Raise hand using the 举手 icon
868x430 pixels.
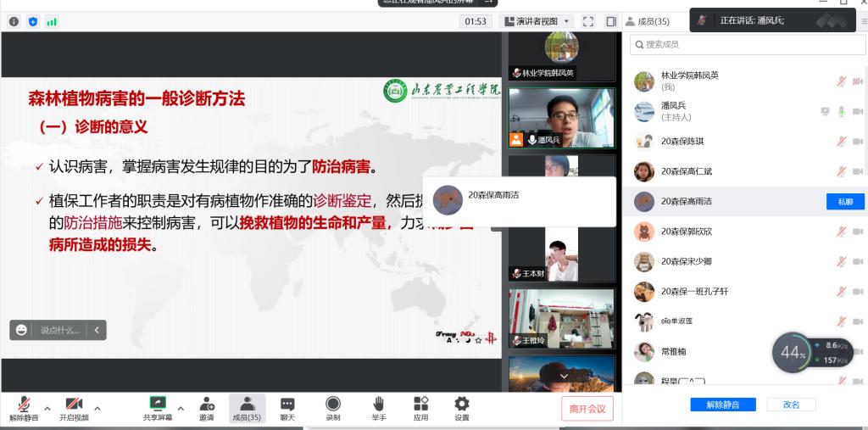[379, 408]
